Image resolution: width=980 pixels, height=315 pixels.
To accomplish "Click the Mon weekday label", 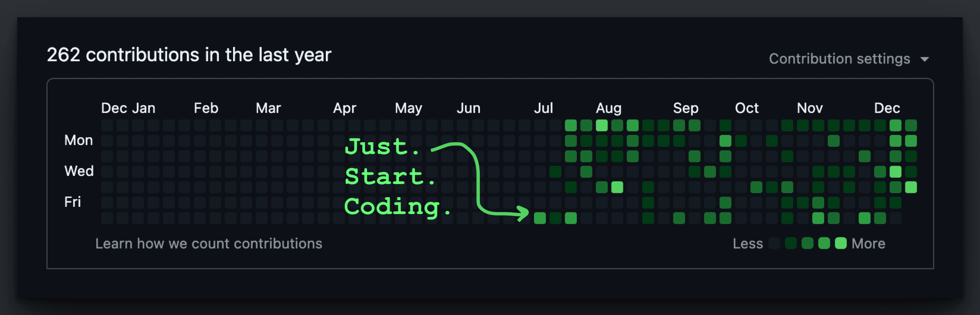I will point(78,140).
